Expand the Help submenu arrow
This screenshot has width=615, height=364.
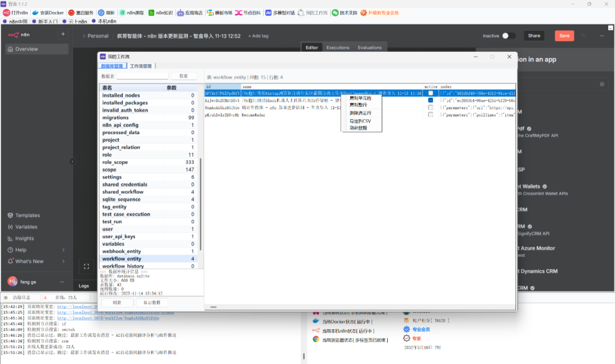pos(63,250)
